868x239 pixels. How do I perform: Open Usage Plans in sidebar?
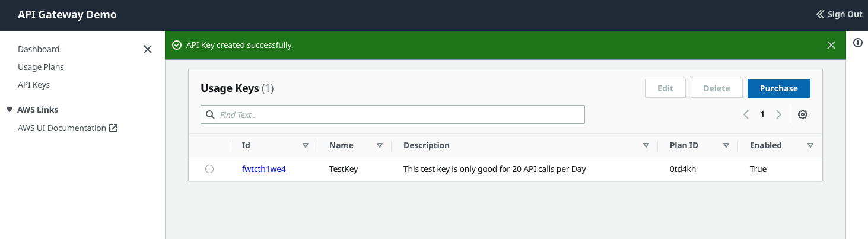41,67
